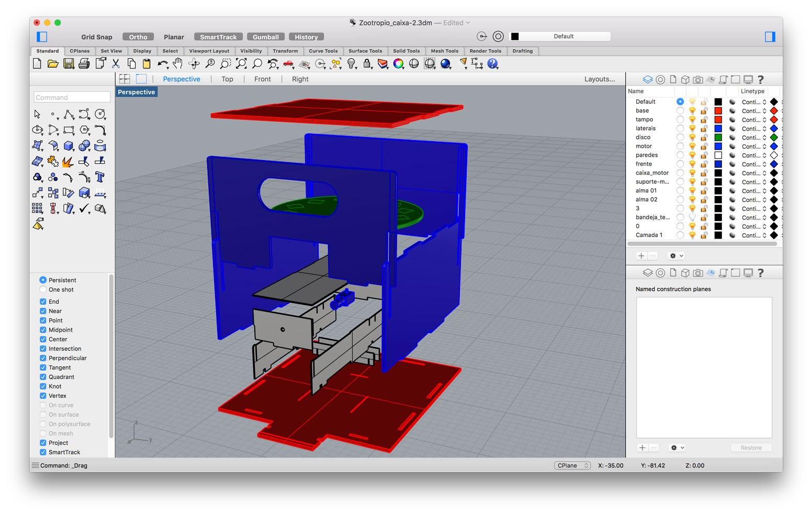812x514 pixels.
Task: Click the blue render sphere icon
Action: [446, 64]
